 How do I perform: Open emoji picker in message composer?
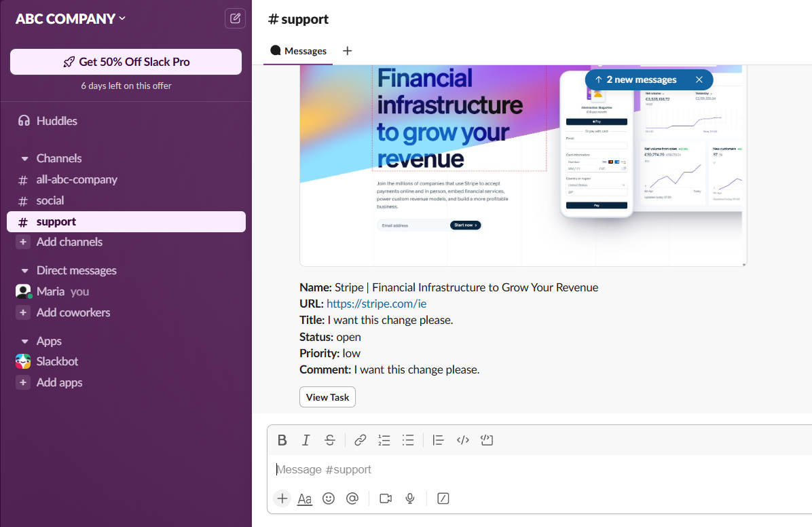(x=329, y=498)
